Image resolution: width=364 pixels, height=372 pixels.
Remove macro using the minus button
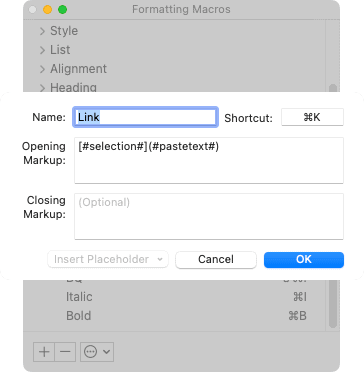point(65,352)
